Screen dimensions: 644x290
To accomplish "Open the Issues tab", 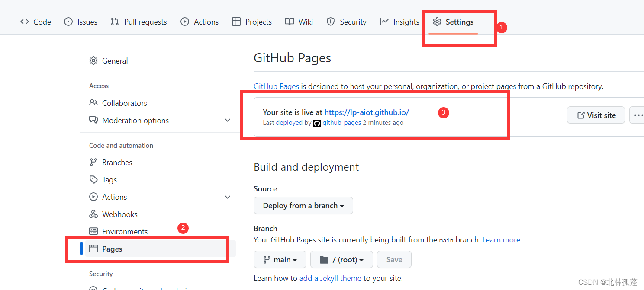I will click(x=80, y=22).
